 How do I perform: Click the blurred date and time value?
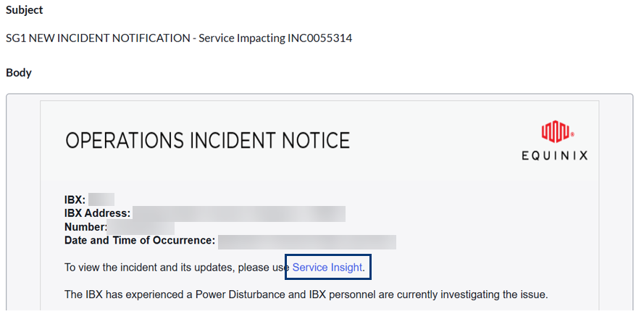tap(307, 241)
